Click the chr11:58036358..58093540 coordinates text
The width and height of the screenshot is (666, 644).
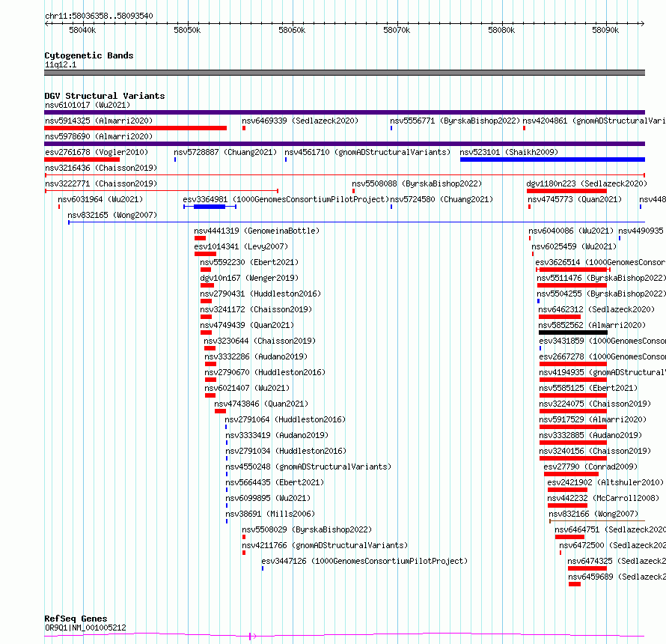tap(99, 16)
